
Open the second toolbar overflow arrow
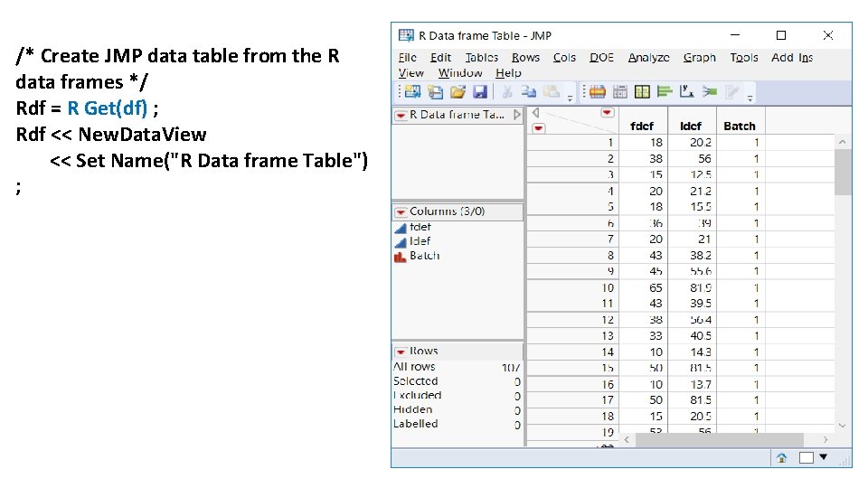click(x=750, y=98)
